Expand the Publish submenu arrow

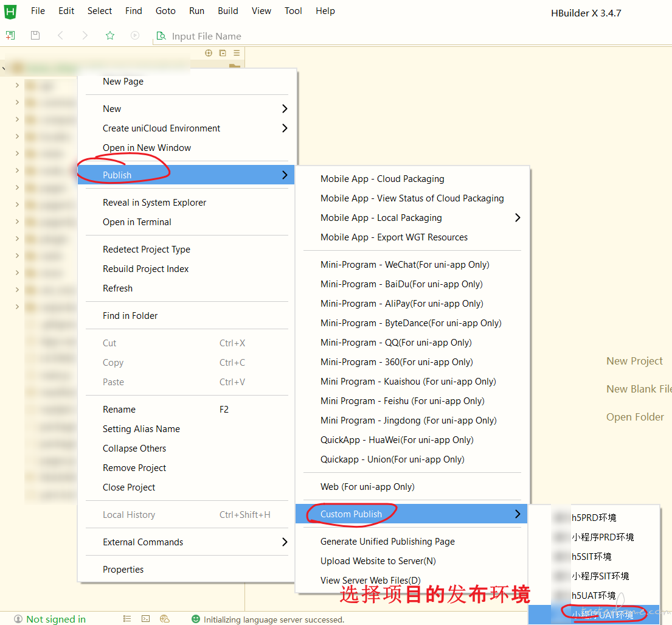(x=285, y=175)
